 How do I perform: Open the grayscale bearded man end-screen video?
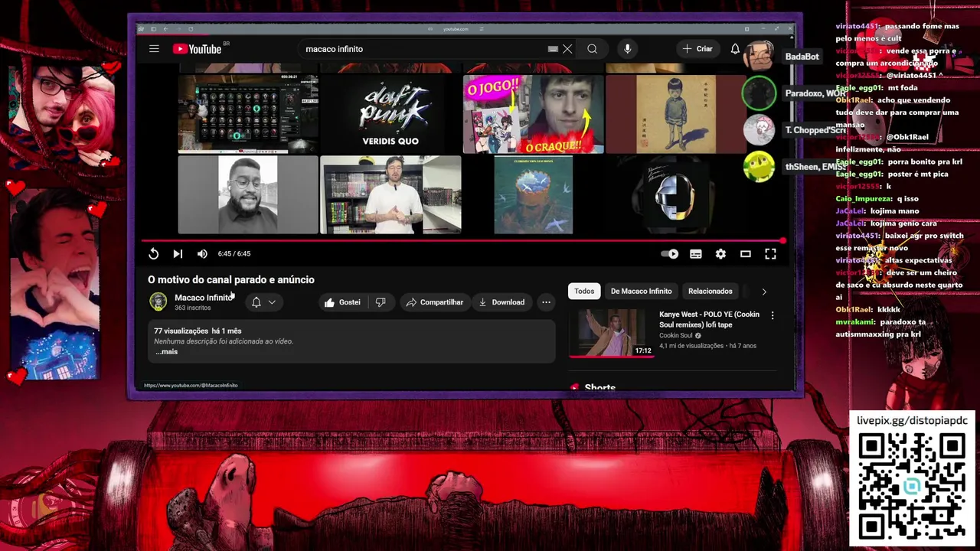[x=248, y=195]
